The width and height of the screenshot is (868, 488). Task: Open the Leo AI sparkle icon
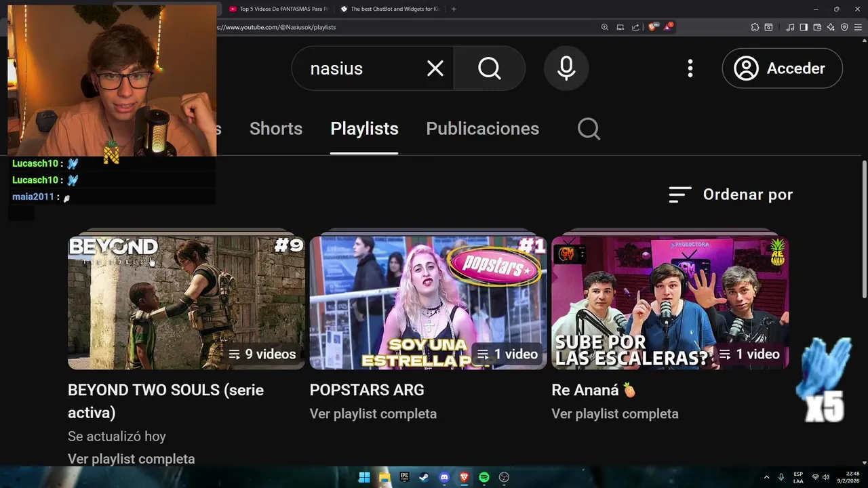coord(831,27)
